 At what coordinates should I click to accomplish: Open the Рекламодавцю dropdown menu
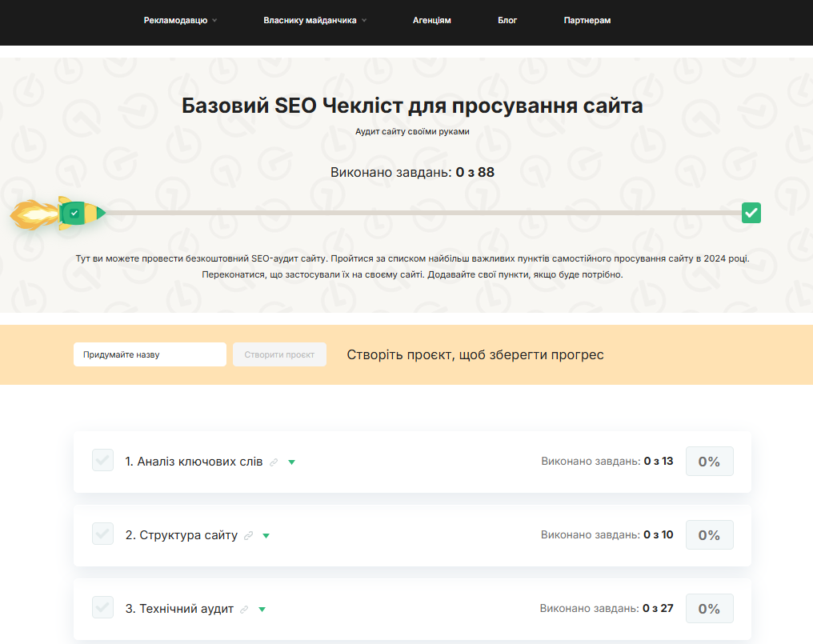tap(180, 21)
